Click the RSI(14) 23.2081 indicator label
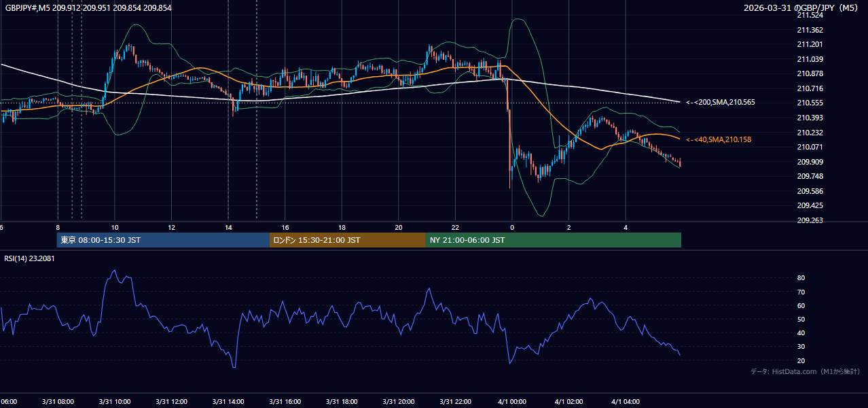Viewport: 868px width, 408px height. coord(29,258)
